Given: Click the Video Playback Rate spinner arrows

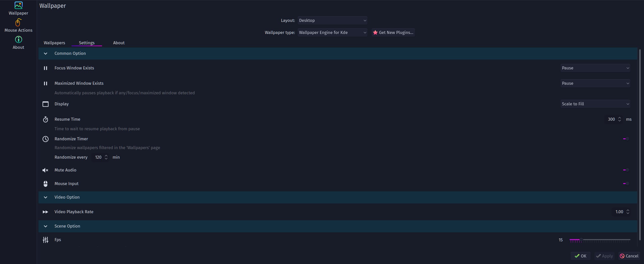Looking at the screenshot, I should pos(628,212).
